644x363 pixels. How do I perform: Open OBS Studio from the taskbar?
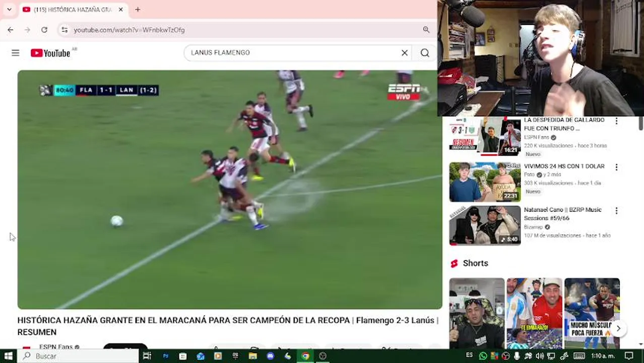coord(323,356)
